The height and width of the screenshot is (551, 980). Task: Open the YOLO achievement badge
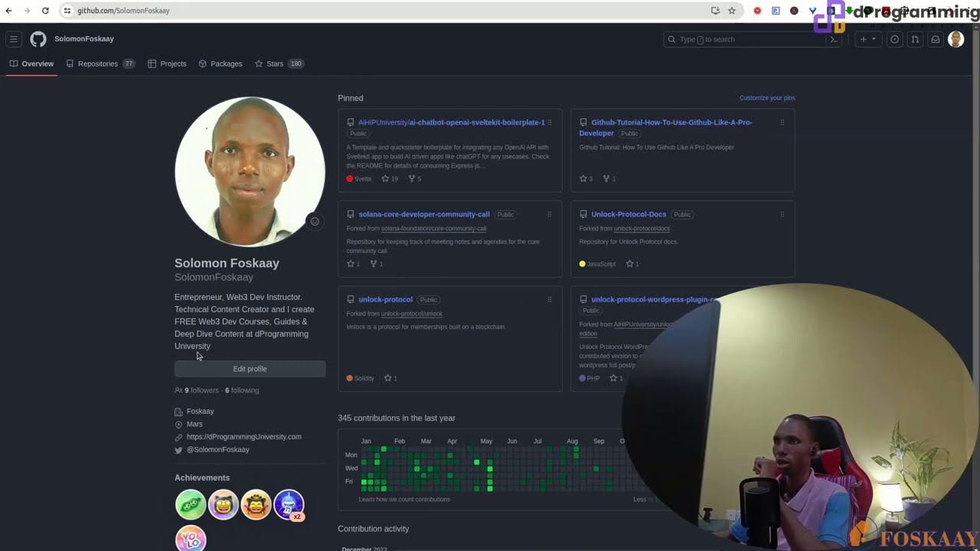pos(191,539)
